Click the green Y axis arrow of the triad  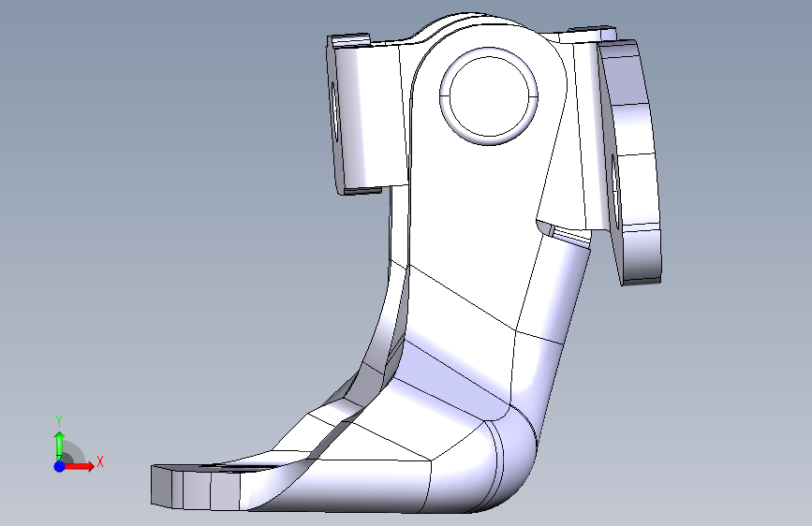click(x=60, y=446)
